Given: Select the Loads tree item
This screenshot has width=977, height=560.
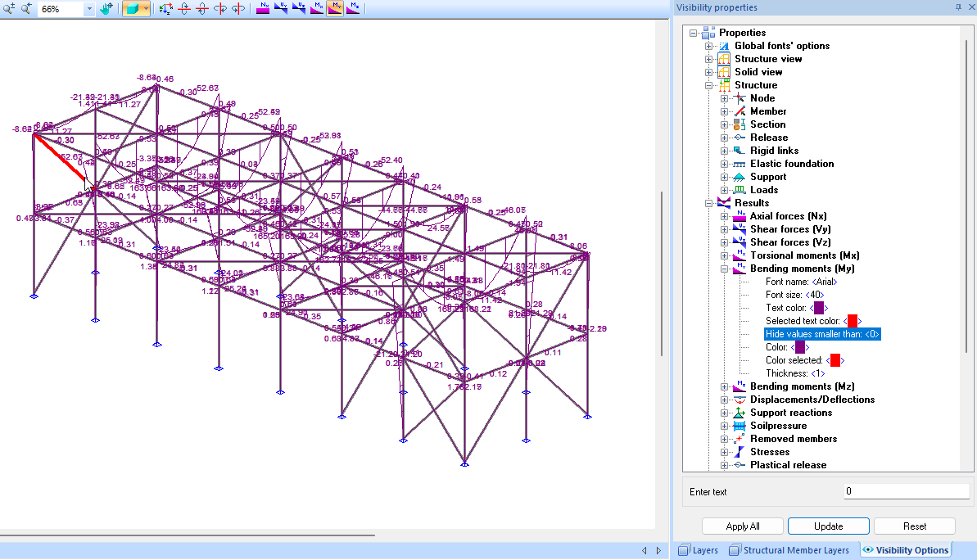Looking at the screenshot, I should pos(764,190).
